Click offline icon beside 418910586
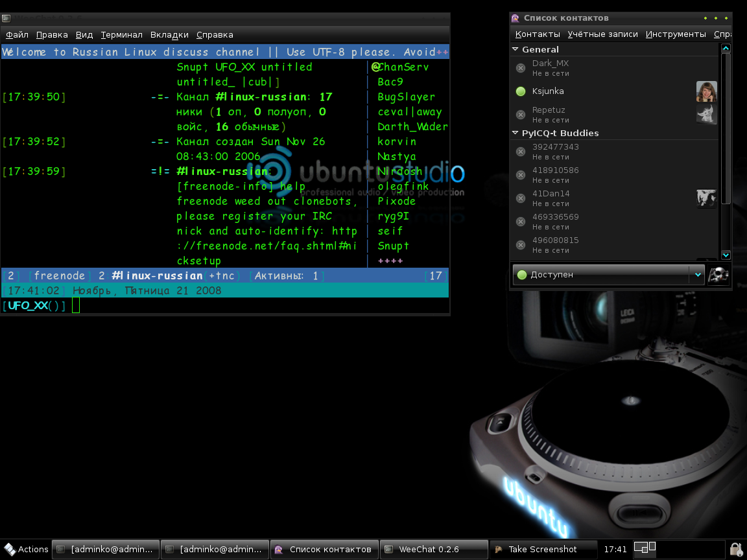The width and height of the screenshot is (747, 560). 521,175
